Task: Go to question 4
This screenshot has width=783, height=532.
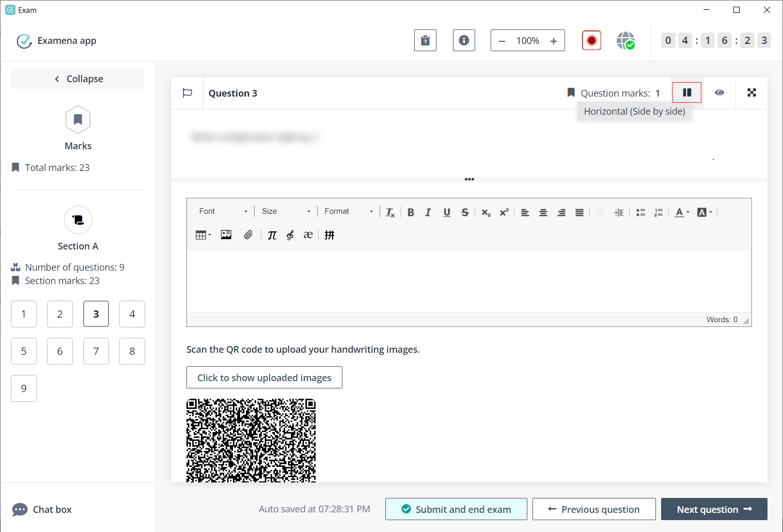Action: click(132, 314)
